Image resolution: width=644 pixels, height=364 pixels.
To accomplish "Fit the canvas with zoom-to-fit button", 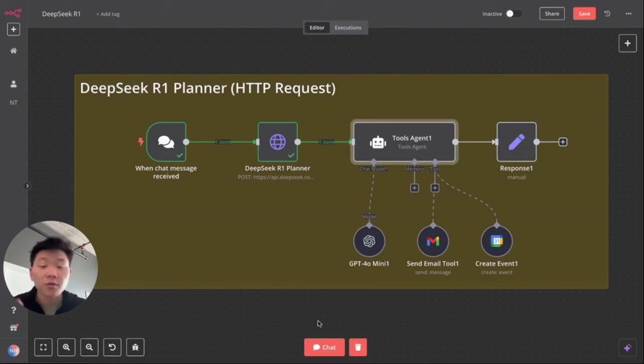I will (x=43, y=347).
